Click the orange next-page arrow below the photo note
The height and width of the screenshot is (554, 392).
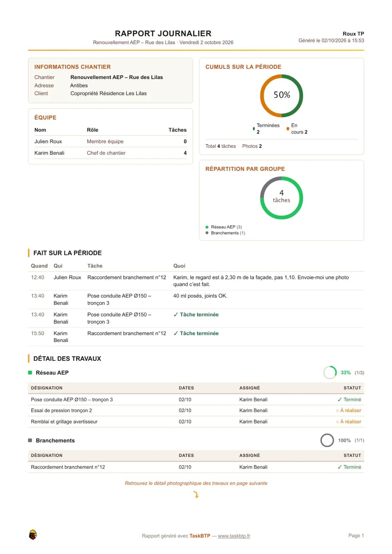[x=196, y=495]
